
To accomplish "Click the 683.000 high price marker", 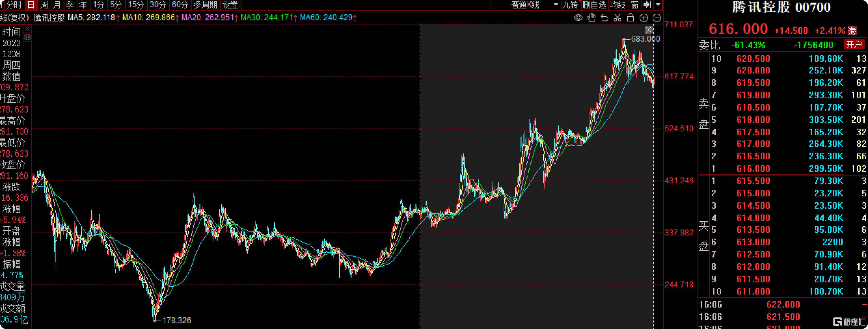I will [645, 39].
